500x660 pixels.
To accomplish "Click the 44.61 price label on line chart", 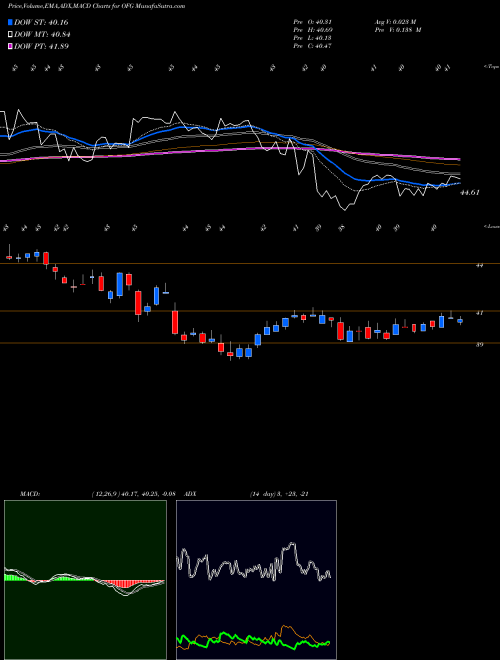I will (x=470, y=193).
